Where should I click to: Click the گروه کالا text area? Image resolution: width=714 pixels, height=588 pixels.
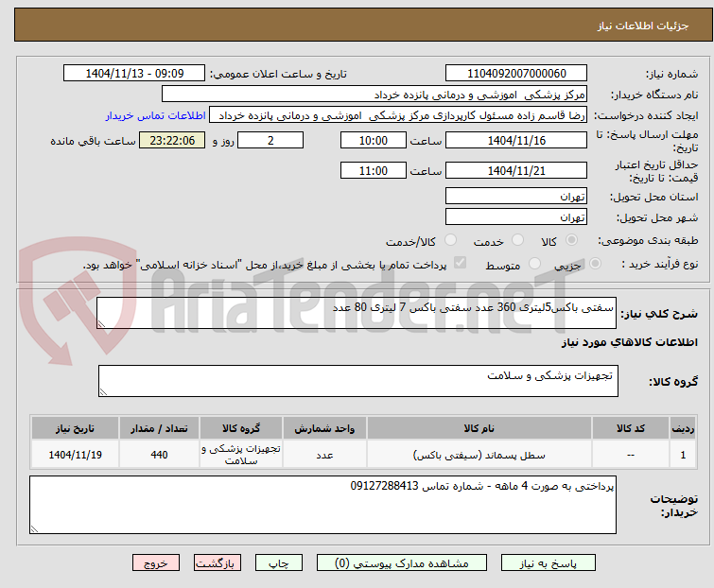point(357,381)
